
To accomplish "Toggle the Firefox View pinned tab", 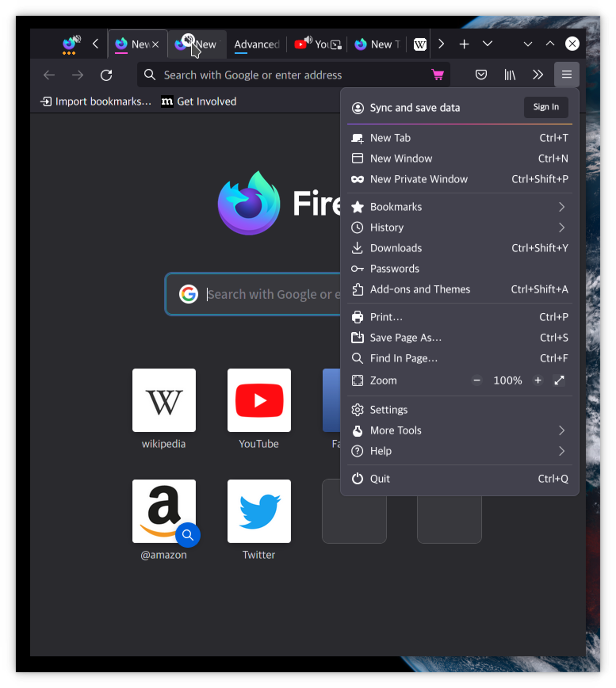I will (71, 44).
